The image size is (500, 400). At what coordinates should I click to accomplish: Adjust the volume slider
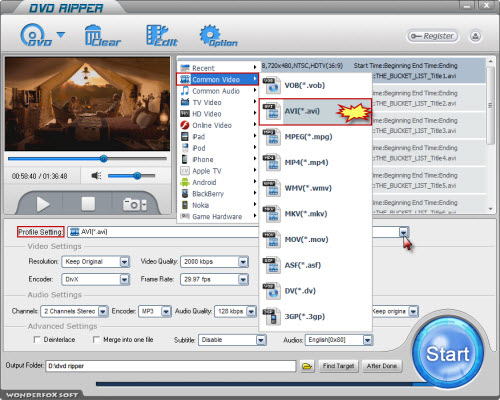point(132,176)
